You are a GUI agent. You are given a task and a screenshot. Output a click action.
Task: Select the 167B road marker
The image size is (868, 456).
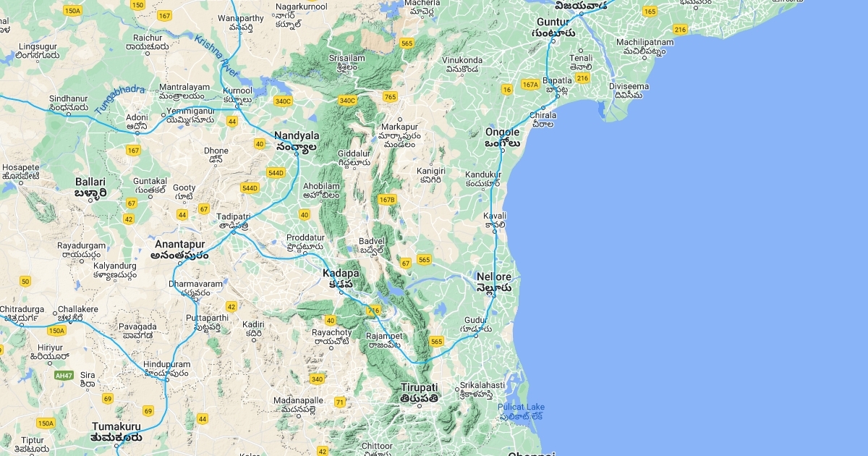click(387, 199)
